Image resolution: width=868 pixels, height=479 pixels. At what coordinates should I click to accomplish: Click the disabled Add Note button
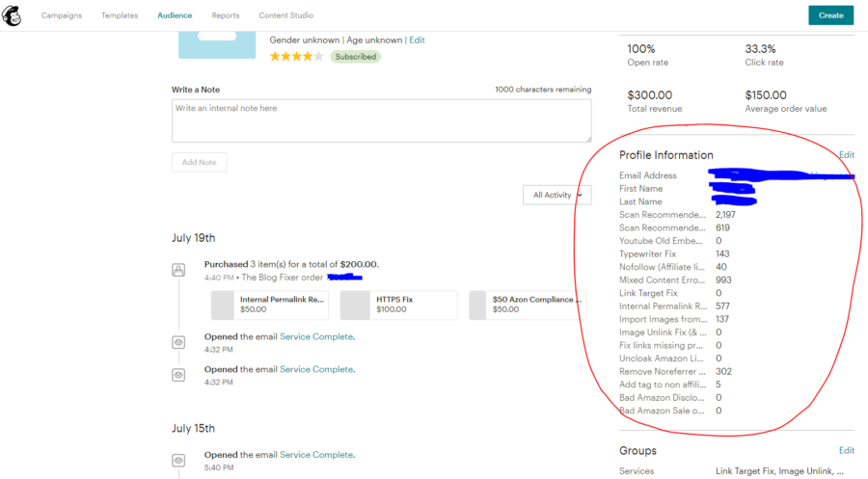[200, 162]
